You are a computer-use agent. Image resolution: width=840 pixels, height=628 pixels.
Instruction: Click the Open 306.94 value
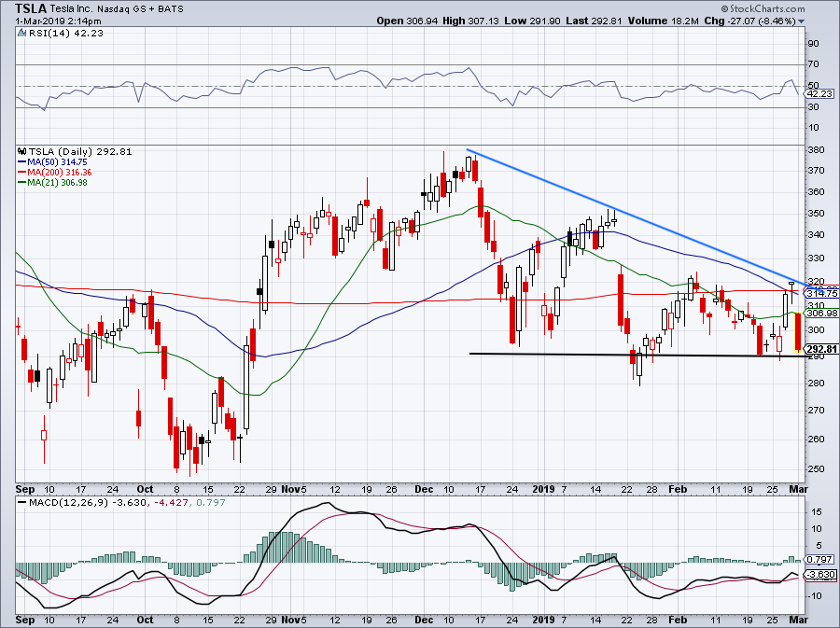[407, 21]
